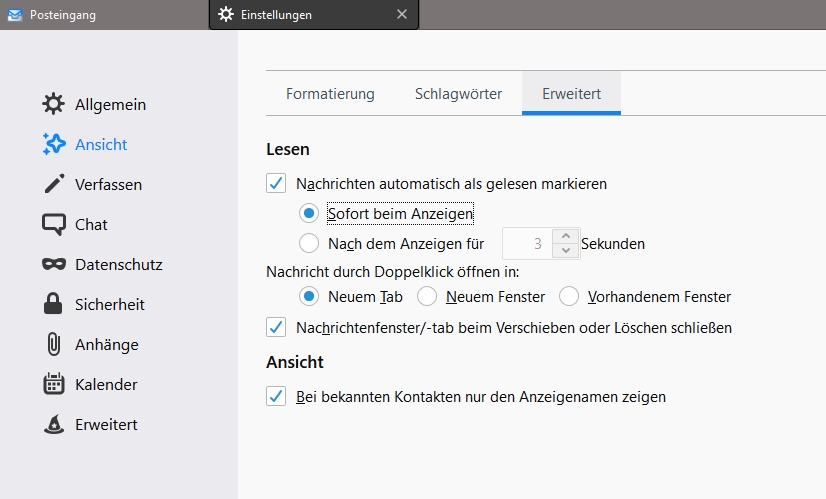Select Vorhandenem Fenster radio option
Image resolution: width=826 pixels, height=499 pixels.
point(569,296)
